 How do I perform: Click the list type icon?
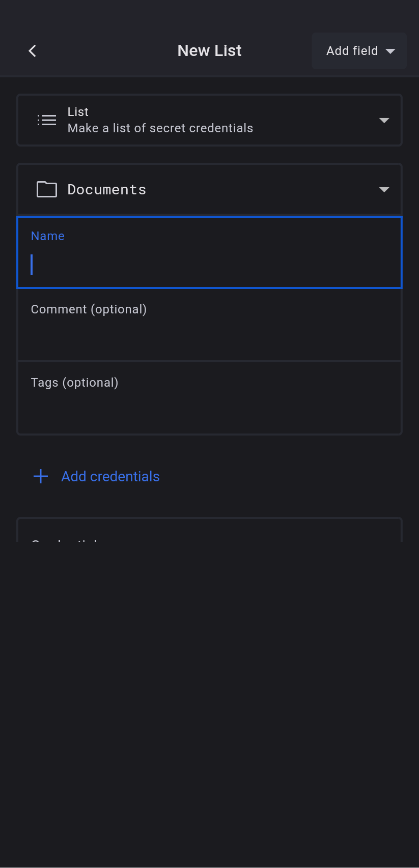pos(47,120)
